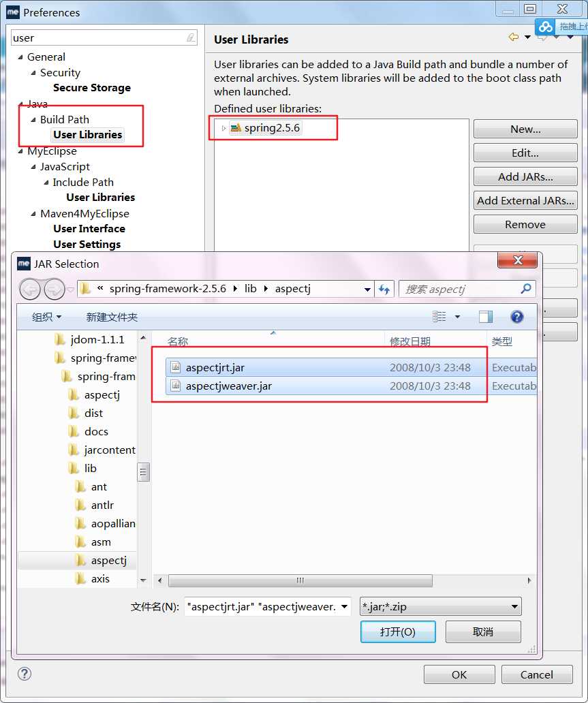The width and height of the screenshot is (588, 703).
Task: Open the 组织 menu
Action: pyautogui.click(x=46, y=317)
